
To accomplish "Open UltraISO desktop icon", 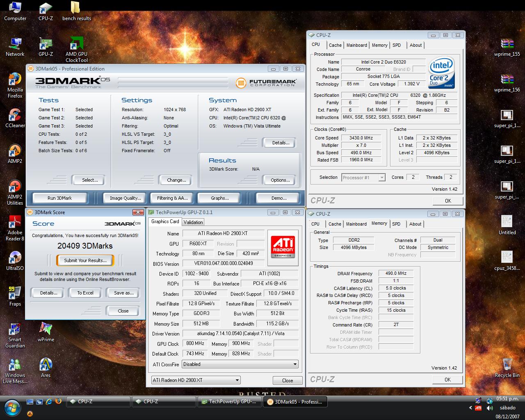I will pyautogui.click(x=15, y=261).
